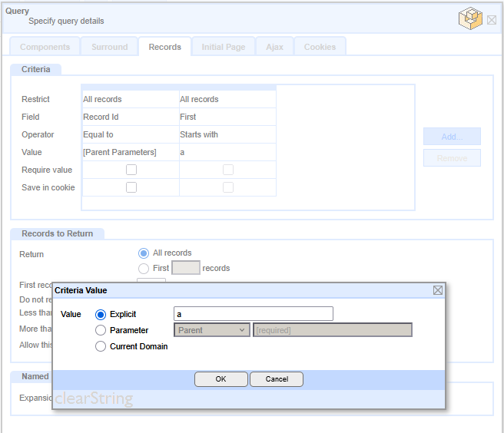Open the Surround tab
504x433 pixels.
coord(110,47)
